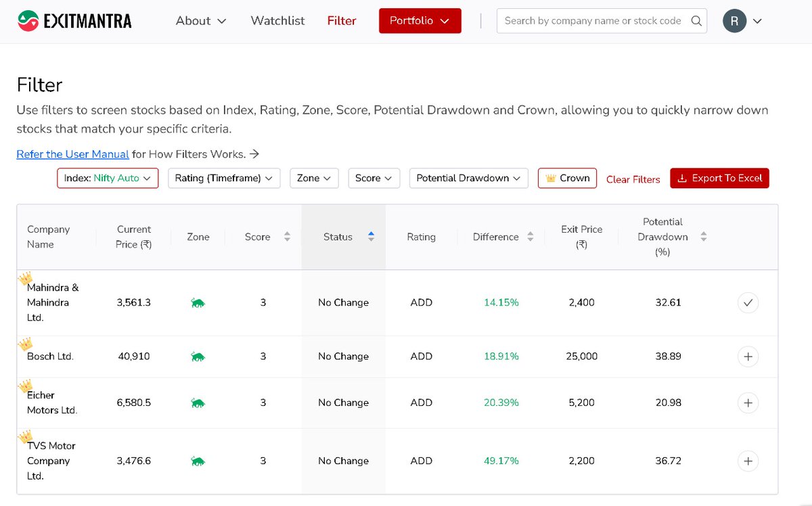This screenshot has height=506, width=812.
Task: Click TVS Motor Company crown icon
Action: tap(25, 436)
